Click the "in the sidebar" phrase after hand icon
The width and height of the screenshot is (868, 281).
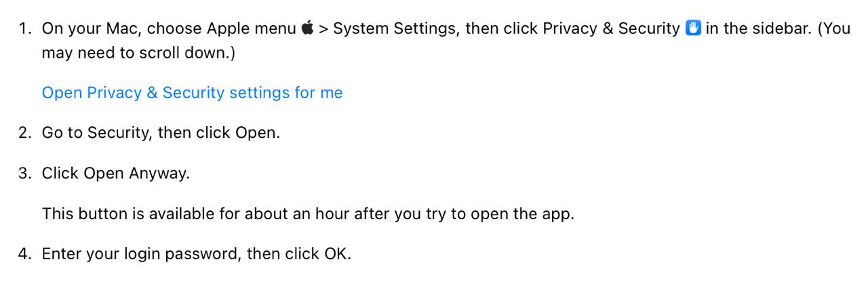tap(758, 29)
